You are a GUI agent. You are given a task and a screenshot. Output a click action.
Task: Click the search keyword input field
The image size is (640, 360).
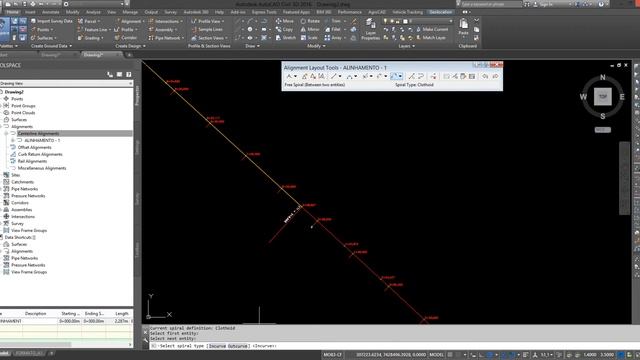[x=491, y=4]
